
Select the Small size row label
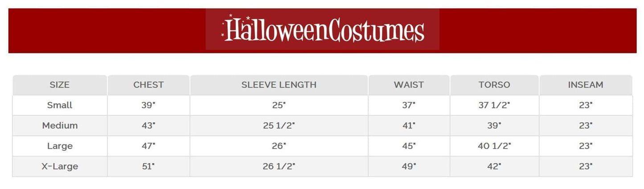point(60,105)
